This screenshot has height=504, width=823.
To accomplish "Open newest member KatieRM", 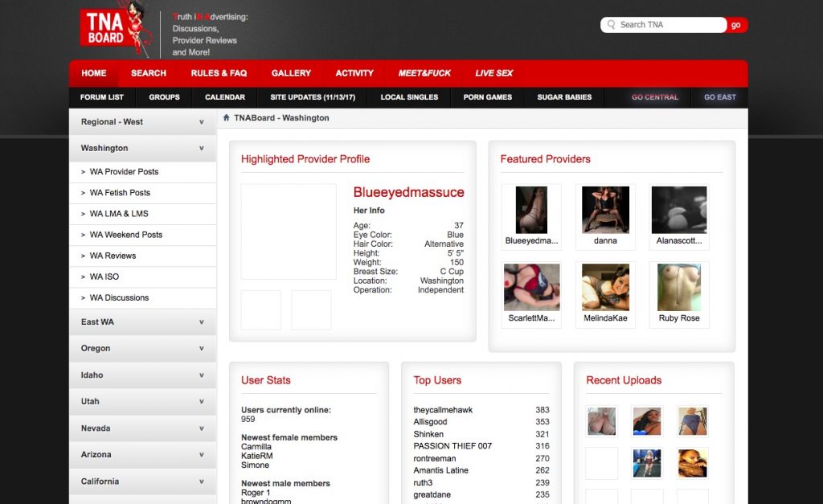I will coord(256,456).
